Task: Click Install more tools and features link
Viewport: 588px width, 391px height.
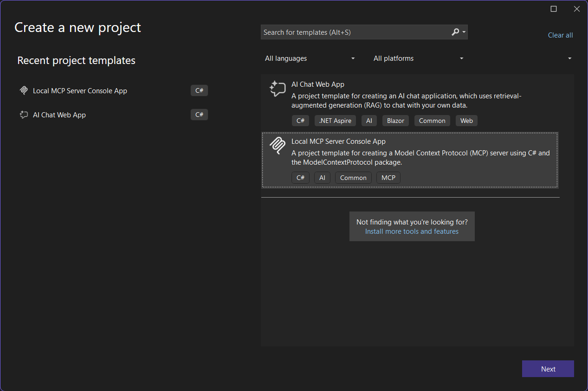Action: pyautogui.click(x=412, y=231)
